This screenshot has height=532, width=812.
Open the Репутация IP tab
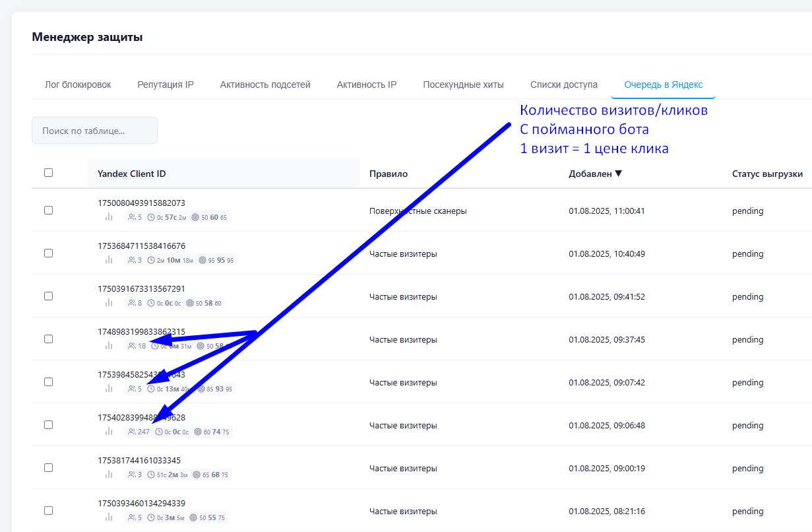tap(166, 84)
